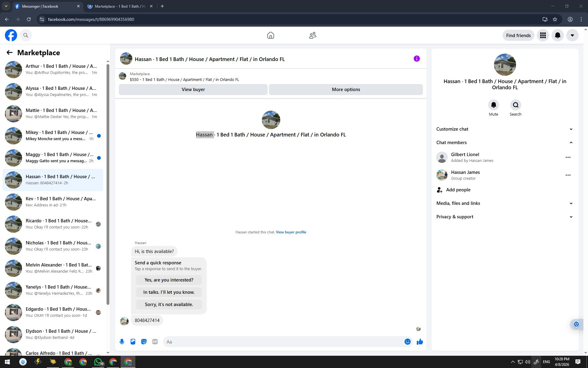Open the View buyer profile link

[x=291, y=232]
